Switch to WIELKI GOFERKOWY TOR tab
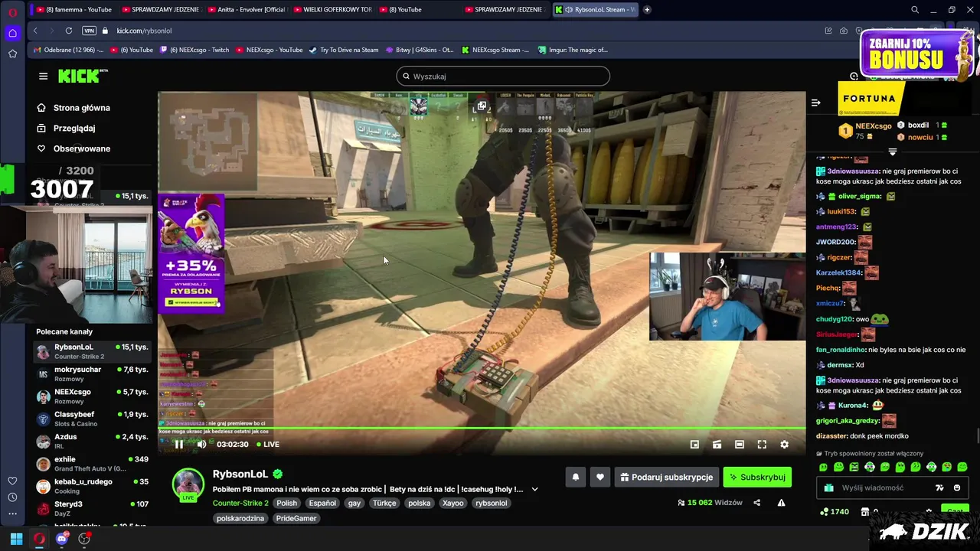The width and height of the screenshot is (980, 551). coord(332,9)
